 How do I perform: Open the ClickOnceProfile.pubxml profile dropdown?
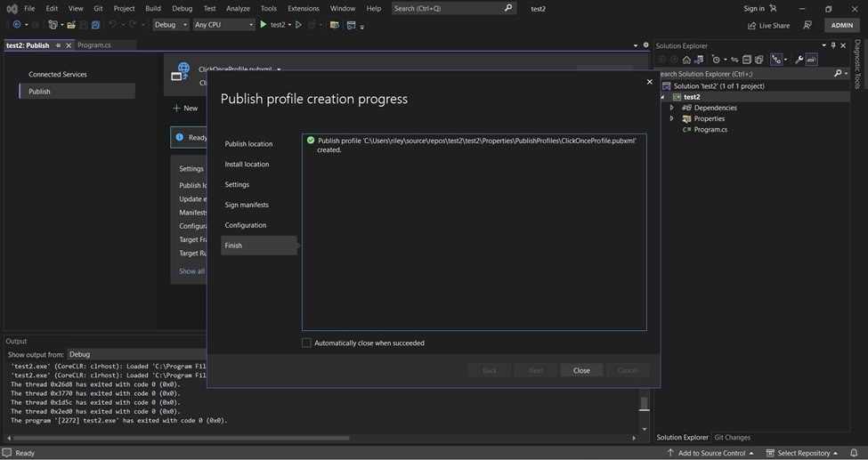279,69
